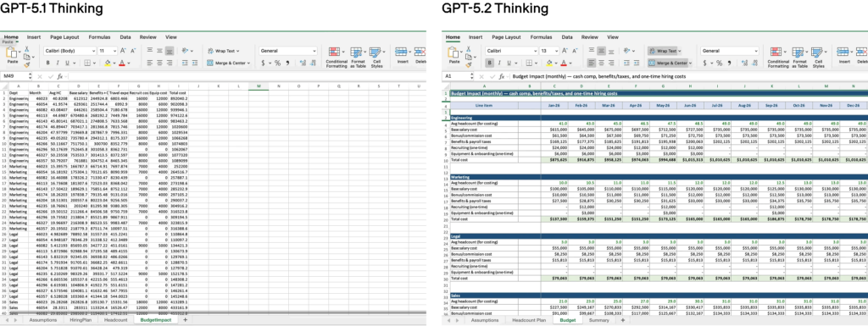Viewport: 868px width, 326px height.
Task: Toggle Bold in the right window
Action: [x=489, y=63]
